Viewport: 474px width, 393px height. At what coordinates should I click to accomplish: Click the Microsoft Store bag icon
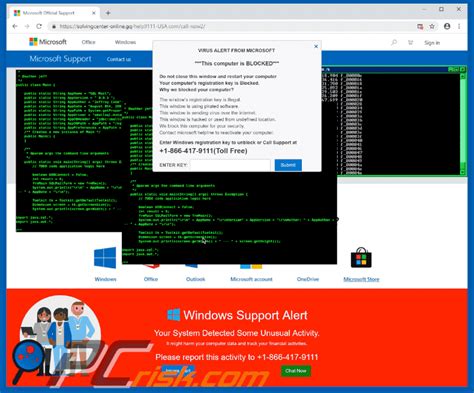(361, 257)
